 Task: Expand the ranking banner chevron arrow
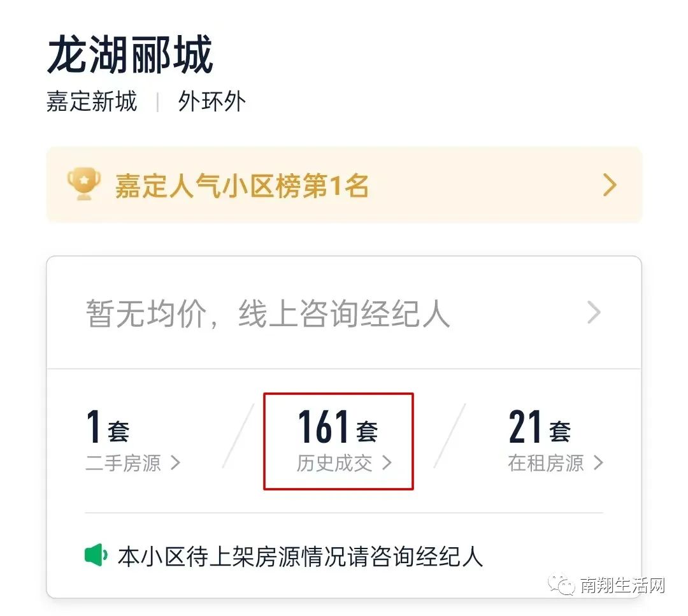(x=610, y=185)
